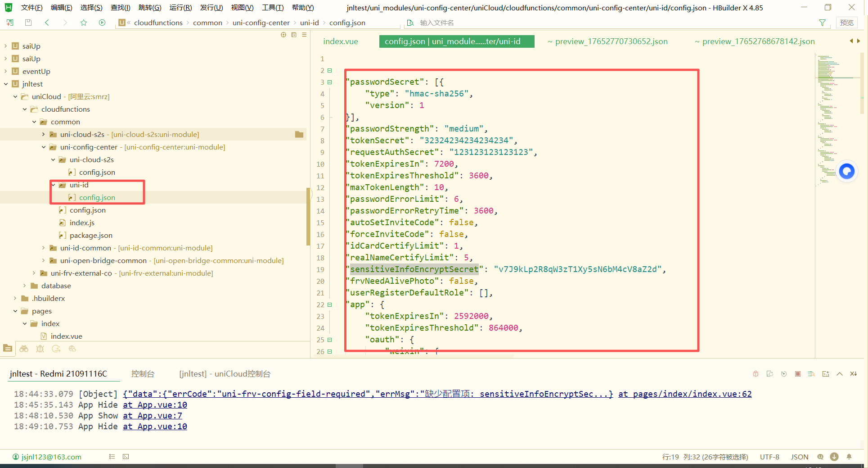868x468 pixels.
Task: Expand the database folder
Action: [x=25, y=286]
